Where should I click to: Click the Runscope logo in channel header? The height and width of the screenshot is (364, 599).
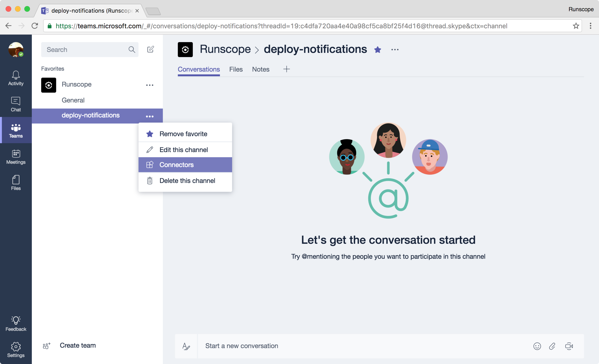[185, 50]
